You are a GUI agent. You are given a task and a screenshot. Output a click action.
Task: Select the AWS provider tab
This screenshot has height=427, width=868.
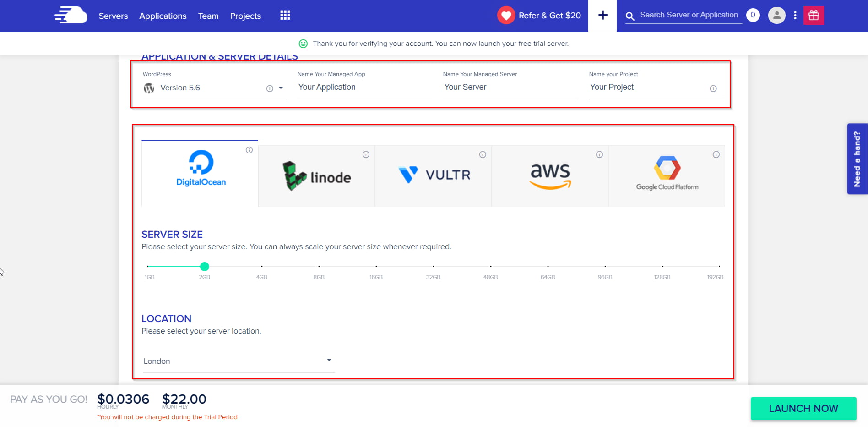coord(550,176)
